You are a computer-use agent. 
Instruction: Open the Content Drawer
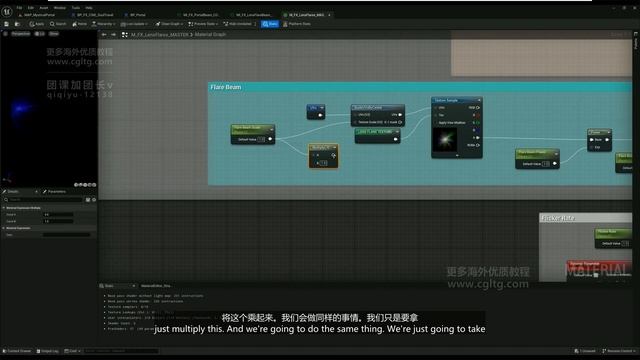17,351
